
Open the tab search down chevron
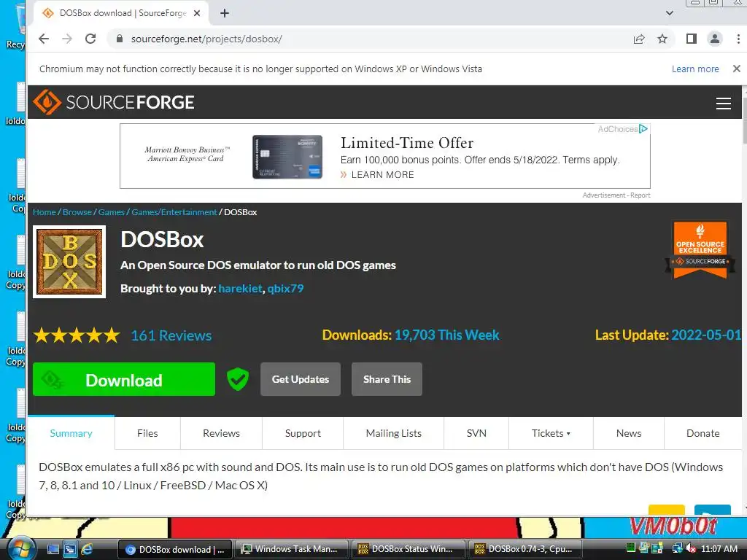click(x=670, y=13)
